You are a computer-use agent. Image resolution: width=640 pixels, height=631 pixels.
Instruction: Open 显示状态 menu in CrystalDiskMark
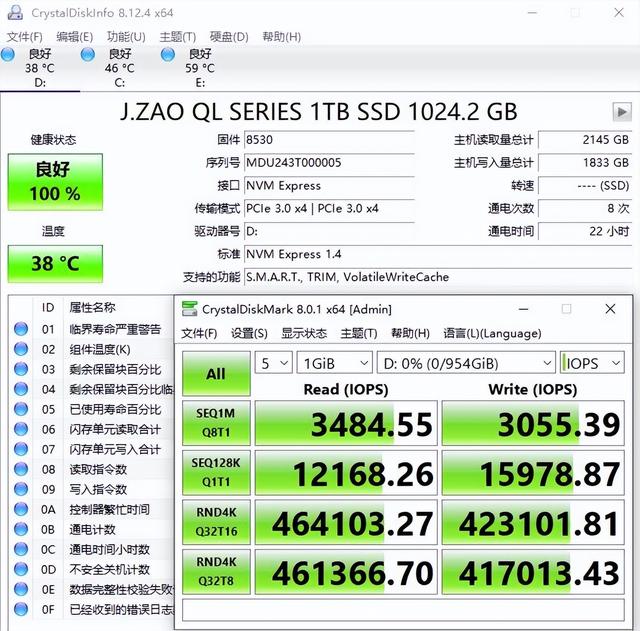[304, 333]
